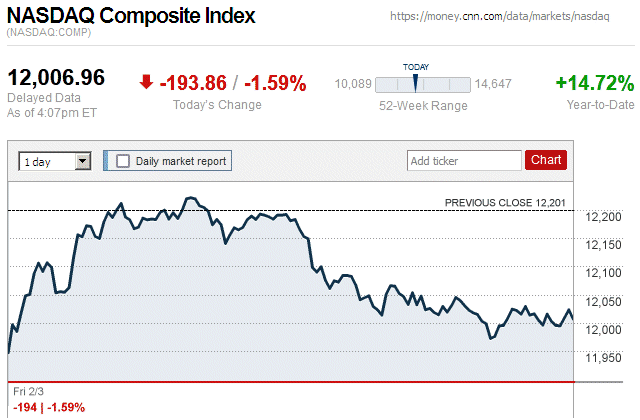Click the 52-week high value 14,647
Screen dimensions: 640x420
(493, 84)
